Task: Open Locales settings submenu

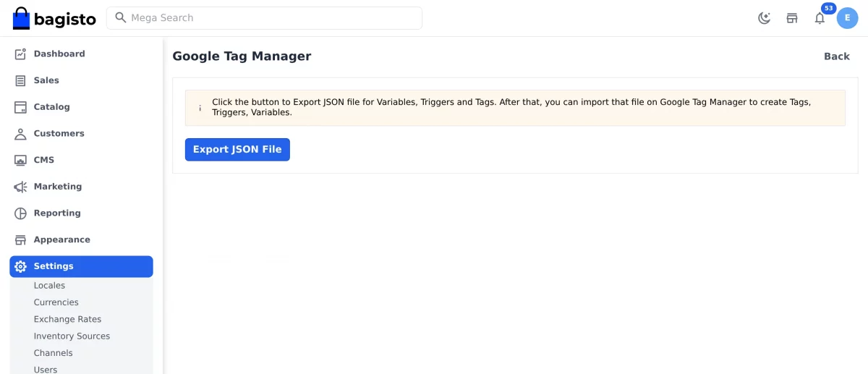Action: 49,286
